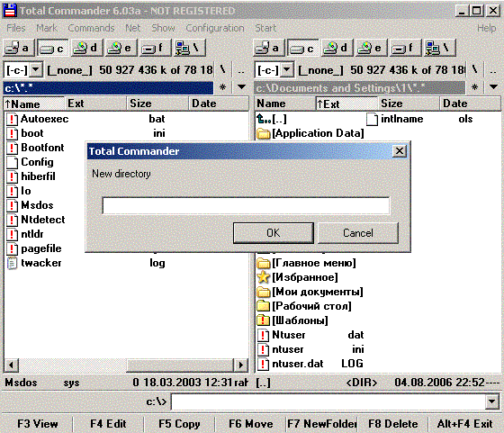
Task: Go to parent directory in right panel
Action: 493,71
